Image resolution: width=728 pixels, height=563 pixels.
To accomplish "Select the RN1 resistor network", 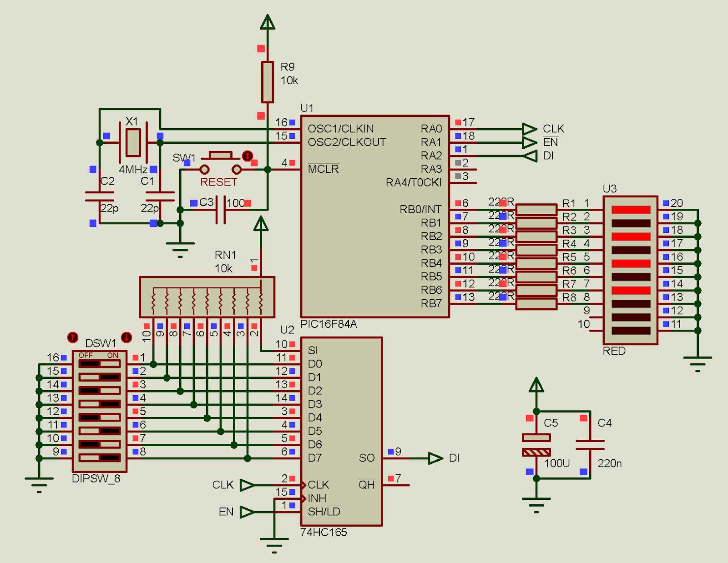I will coord(207,297).
